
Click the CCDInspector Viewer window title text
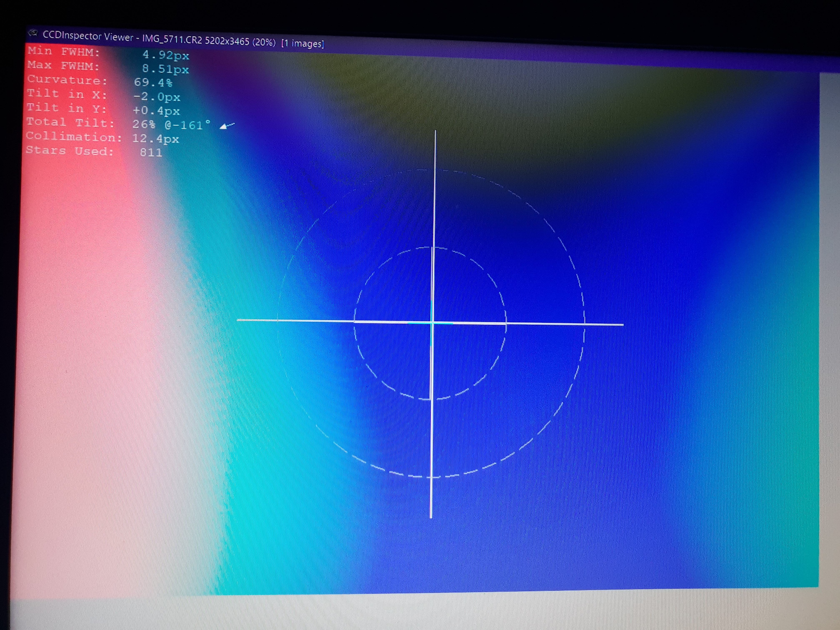[x=88, y=36]
